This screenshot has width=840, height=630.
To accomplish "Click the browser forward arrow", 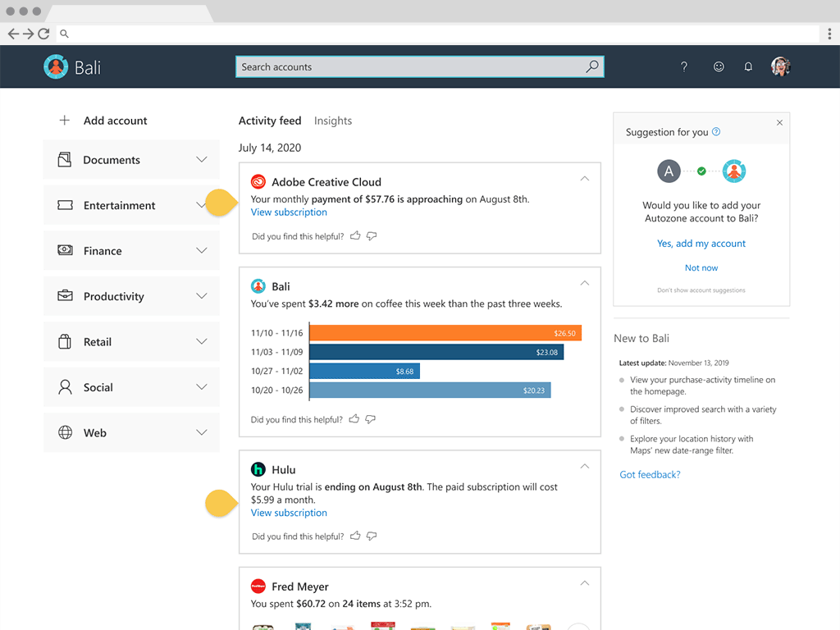I will coord(29,34).
